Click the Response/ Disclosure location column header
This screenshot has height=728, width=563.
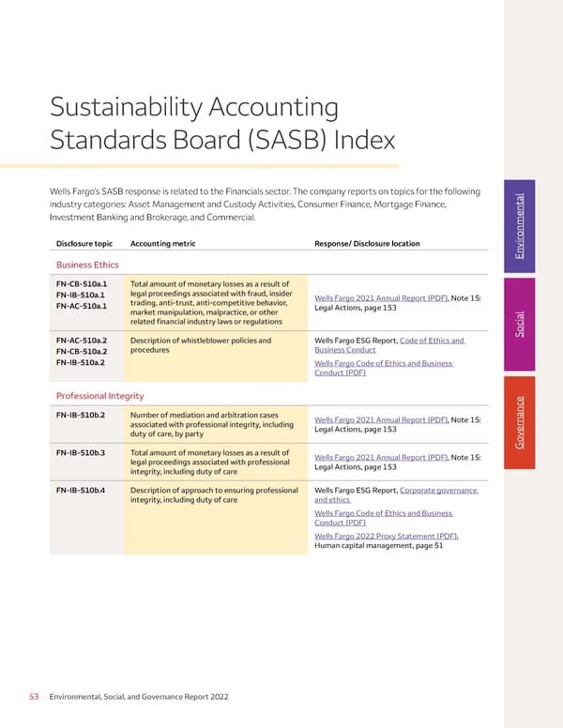[x=367, y=244]
